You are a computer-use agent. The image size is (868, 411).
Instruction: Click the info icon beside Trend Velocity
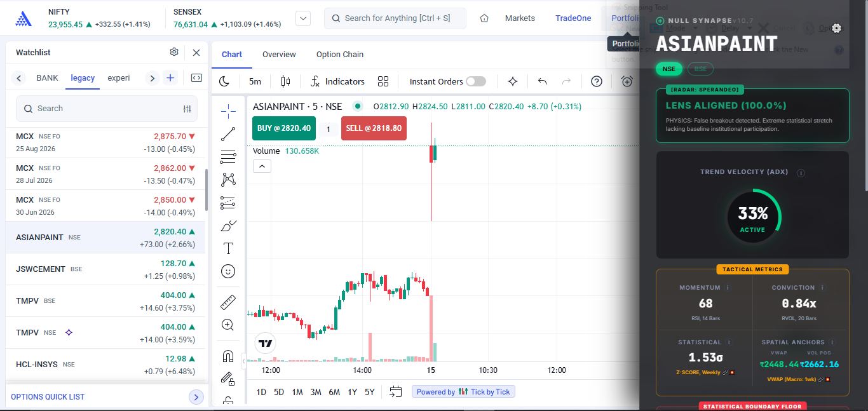pos(801,173)
